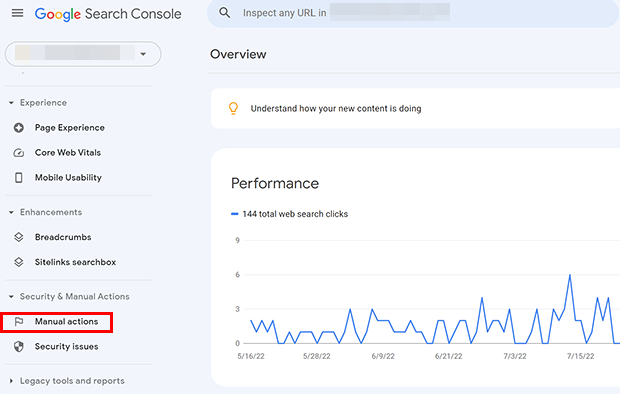The width and height of the screenshot is (620, 394).
Task: Click the 5/16/22 date axis label
Action: (x=251, y=356)
